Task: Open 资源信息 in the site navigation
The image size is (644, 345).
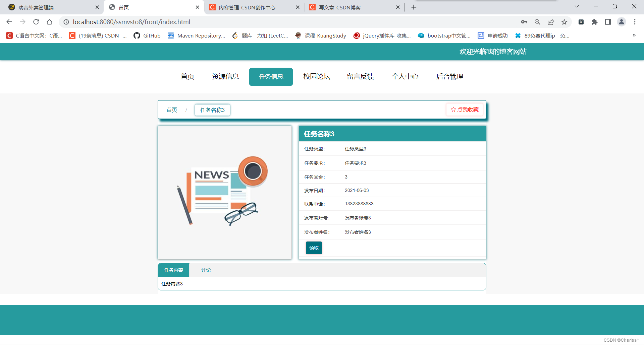Action: (x=225, y=77)
